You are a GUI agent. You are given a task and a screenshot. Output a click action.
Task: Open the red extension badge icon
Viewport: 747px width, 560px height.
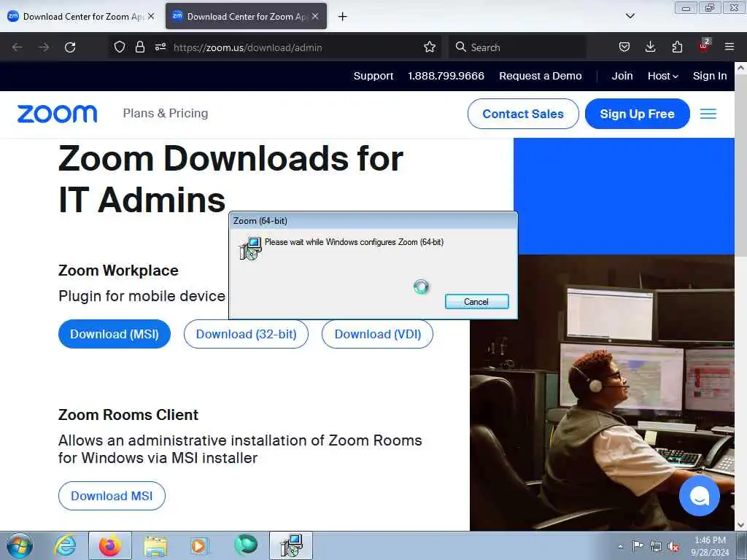[704, 46]
